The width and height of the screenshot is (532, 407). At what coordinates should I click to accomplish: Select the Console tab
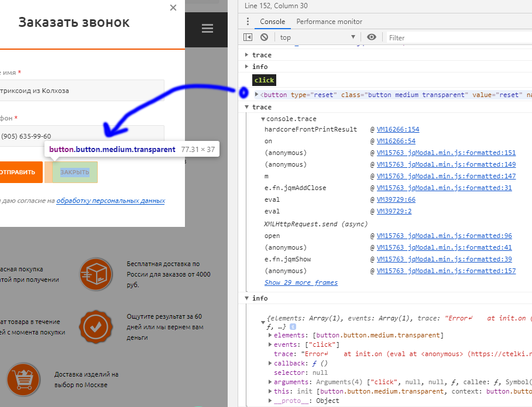point(273,22)
